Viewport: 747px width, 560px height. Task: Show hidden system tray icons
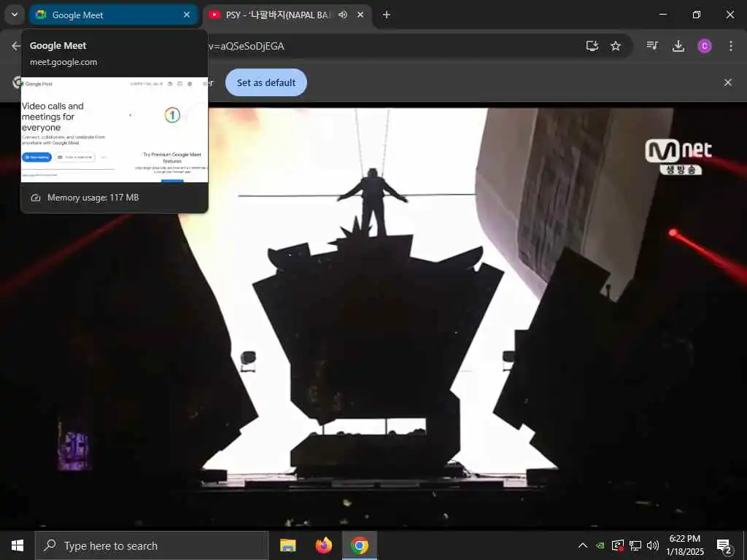pos(583,545)
